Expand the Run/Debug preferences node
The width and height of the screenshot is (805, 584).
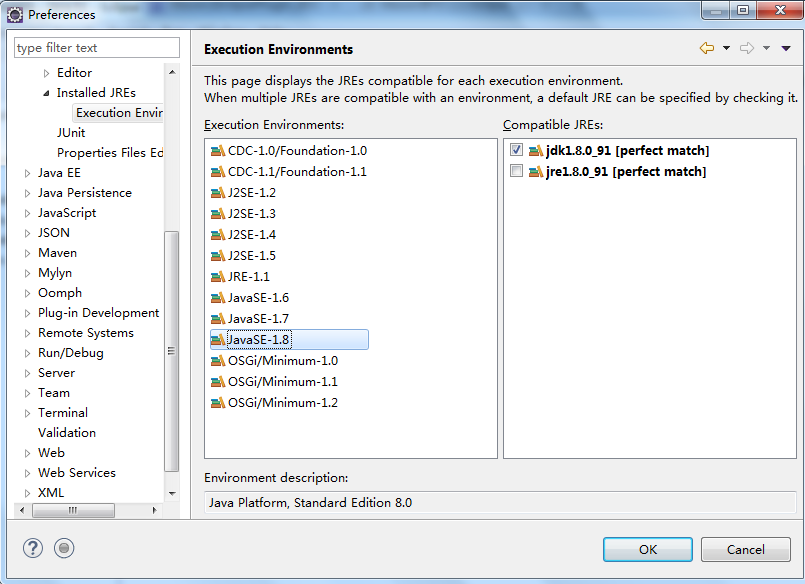click(27, 353)
